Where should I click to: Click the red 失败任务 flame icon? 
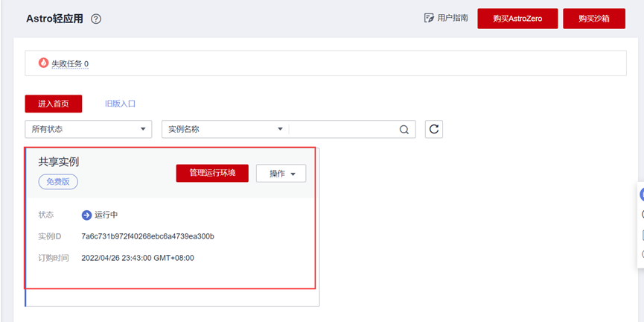click(43, 63)
